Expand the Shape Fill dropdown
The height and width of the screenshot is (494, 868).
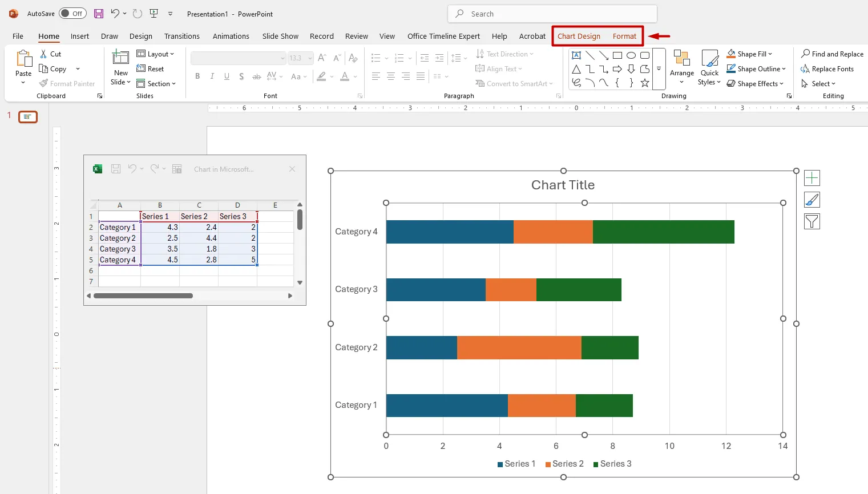pyautogui.click(x=770, y=54)
